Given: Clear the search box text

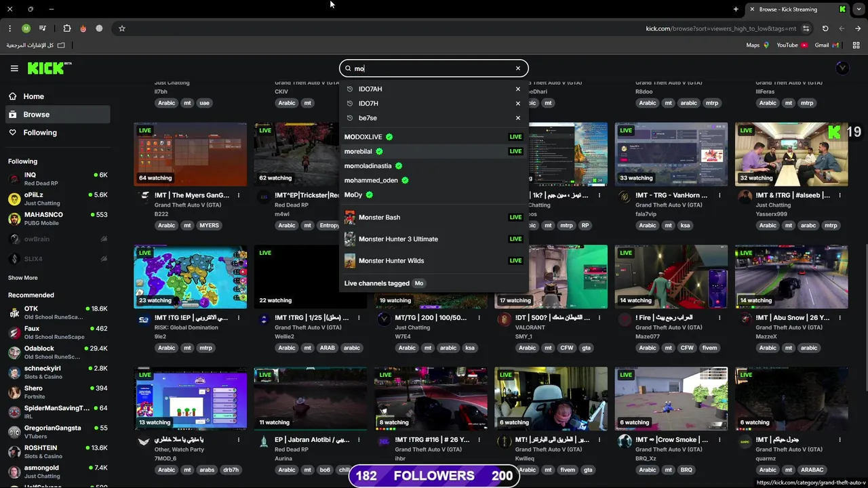Looking at the screenshot, I should pos(517,68).
